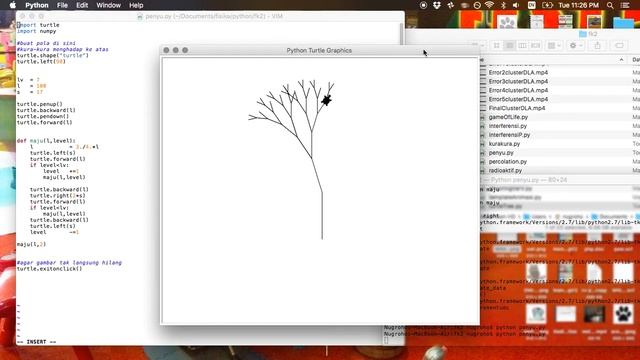Select Error4clusterDLA.mp4 in Finder
This screenshot has width=640, height=360.
(x=518, y=90)
